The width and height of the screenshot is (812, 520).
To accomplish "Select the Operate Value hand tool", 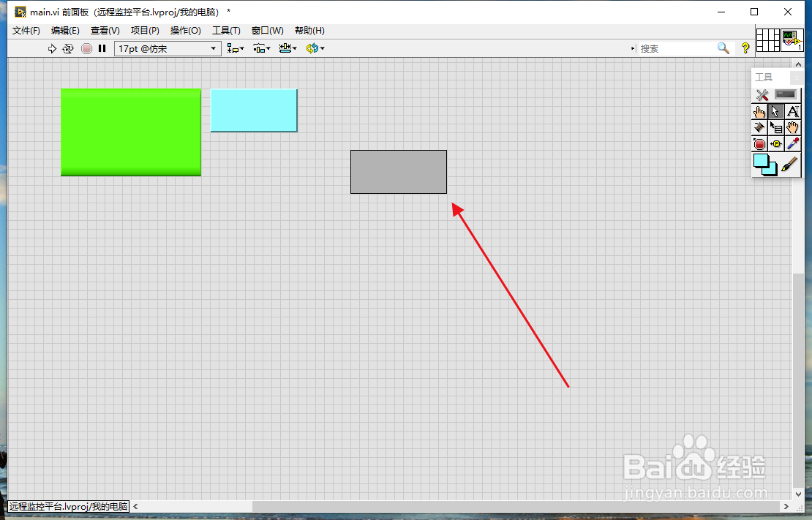I will point(759,112).
